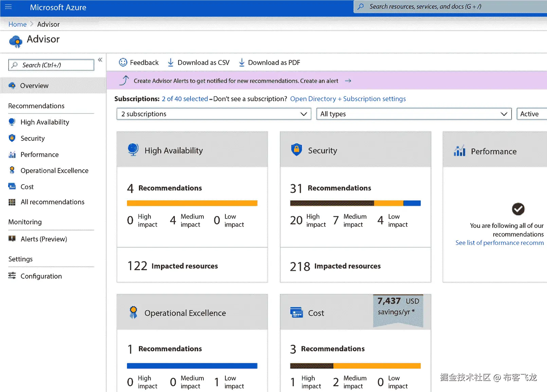547x392 pixels.
Task: Follow the list of performance recommendations link
Action: click(x=499, y=243)
